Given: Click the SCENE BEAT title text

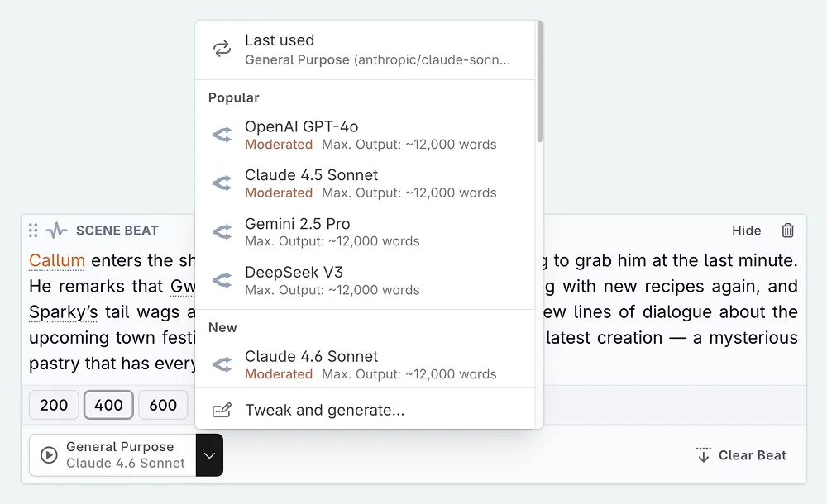Looking at the screenshot, I should (117, 231).
